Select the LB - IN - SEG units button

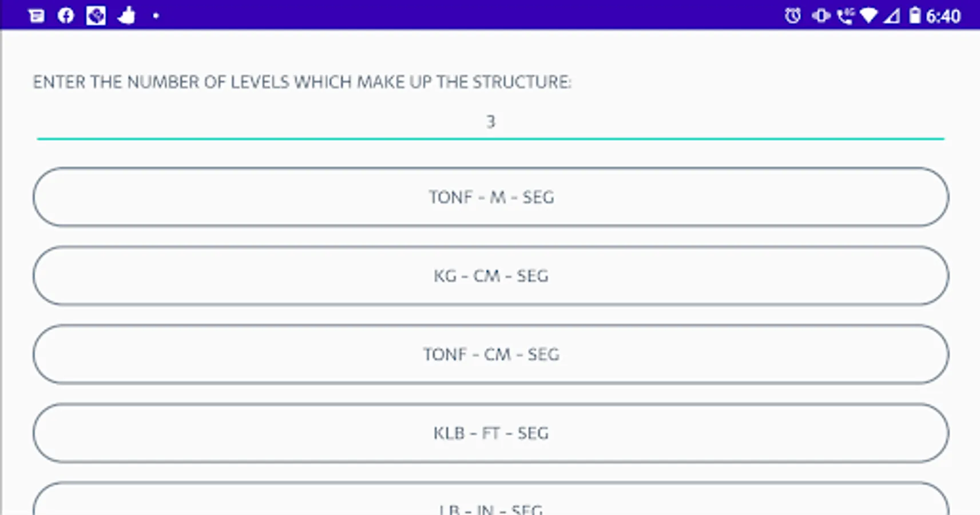[490, 504]
